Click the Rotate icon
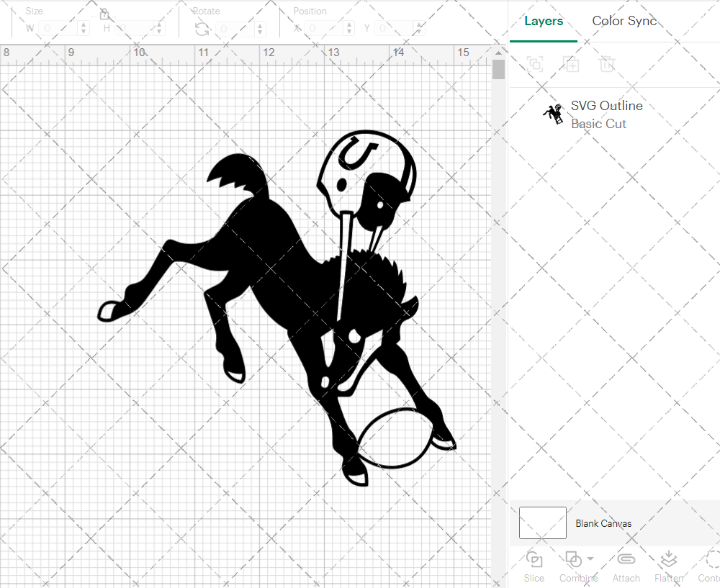Image resolution: width=720 pixels, height=588 pixels. 201,30
